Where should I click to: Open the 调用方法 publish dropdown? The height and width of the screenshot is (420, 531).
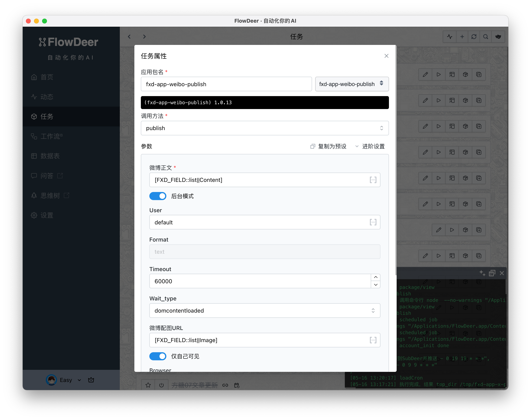[x=265, y=128]
